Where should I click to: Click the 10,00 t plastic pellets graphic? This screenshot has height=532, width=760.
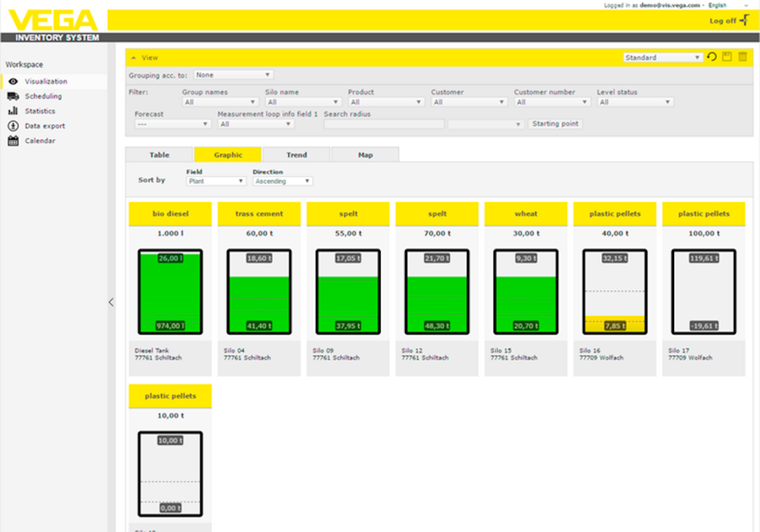tap(170, 473)
